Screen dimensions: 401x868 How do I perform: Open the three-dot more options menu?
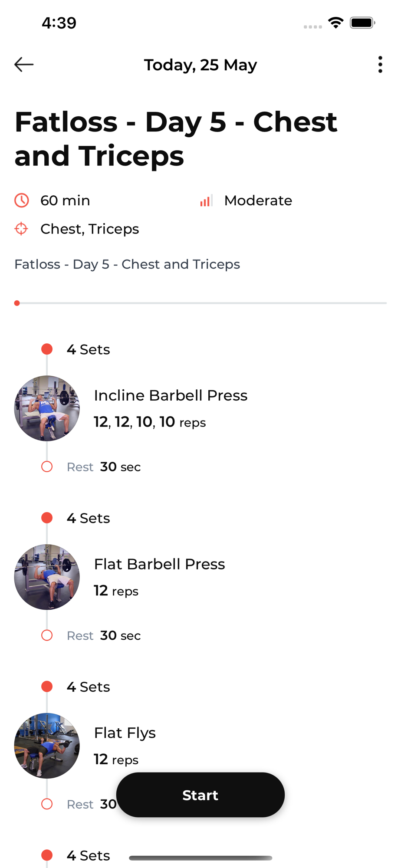(380, 65)
